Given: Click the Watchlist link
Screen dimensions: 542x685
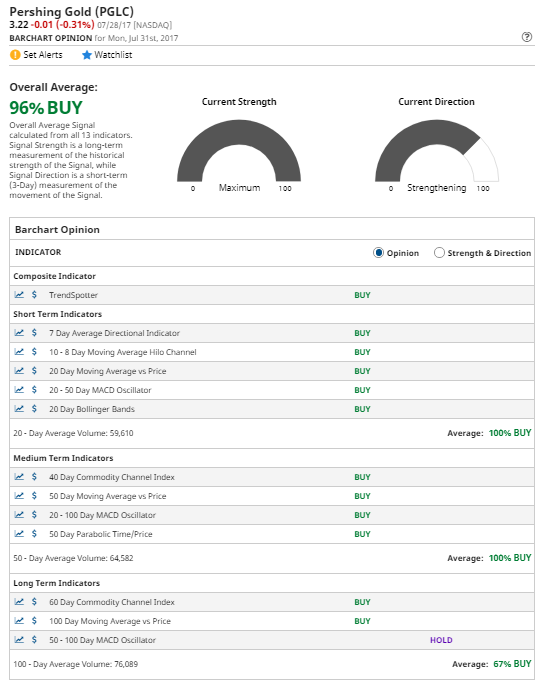Looking at the screenshot, I should 113,55.
